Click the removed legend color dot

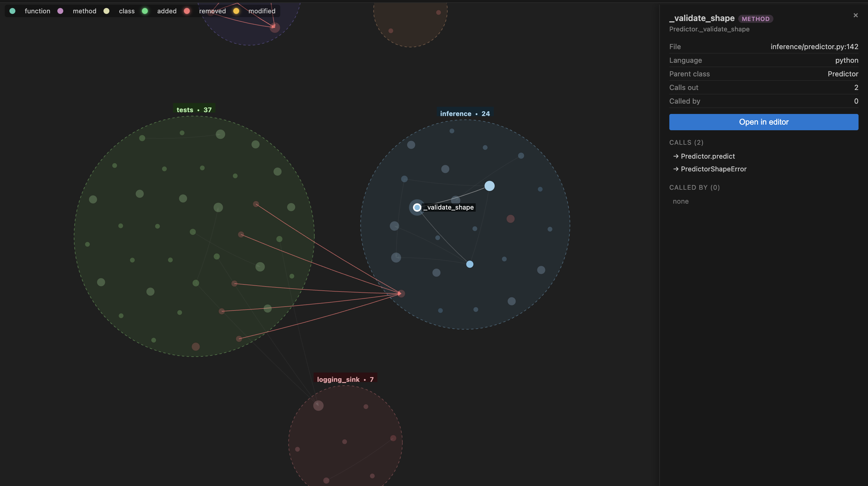pyautogui.click(x=187, y=11)
